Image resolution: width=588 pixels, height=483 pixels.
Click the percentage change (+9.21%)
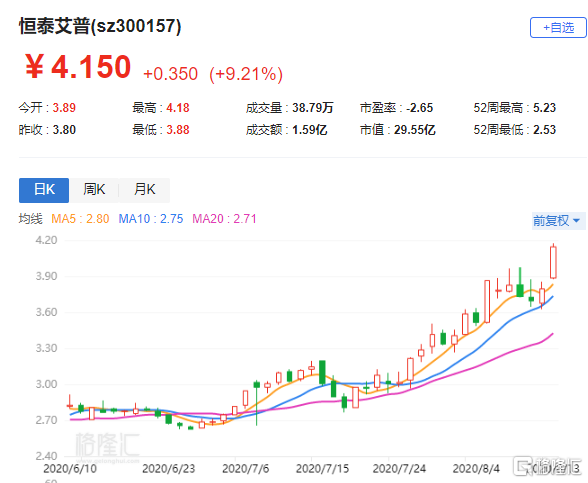(x=246, y=74)
